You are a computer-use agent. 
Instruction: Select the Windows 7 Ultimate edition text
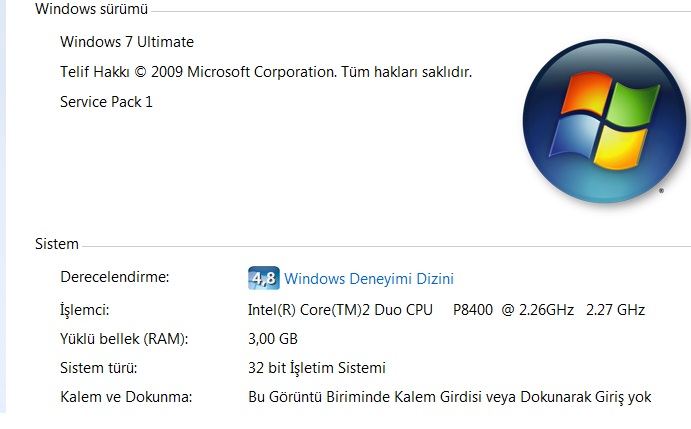pyautogui.click(x=127, y=42)
